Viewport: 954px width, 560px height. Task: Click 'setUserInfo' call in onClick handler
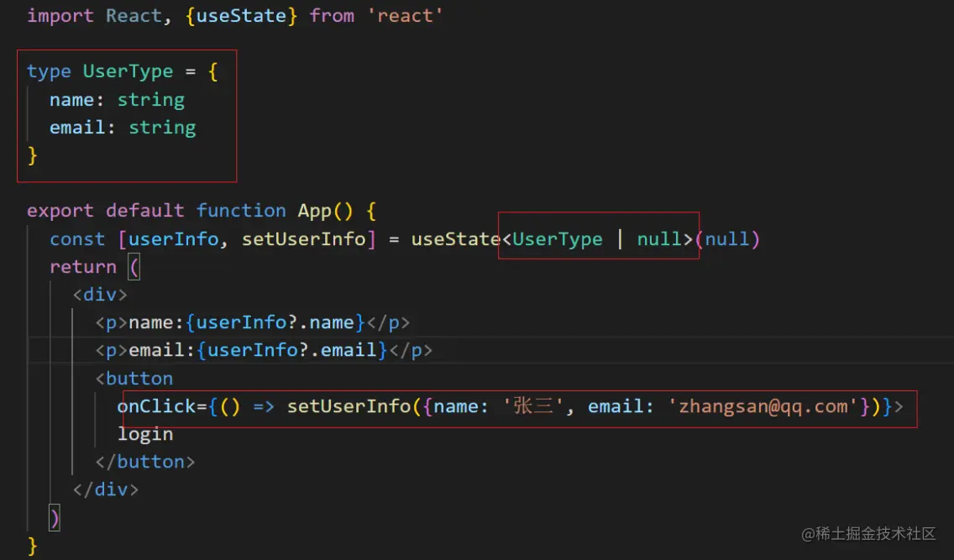pyautogui.click(x=349, y=406)
